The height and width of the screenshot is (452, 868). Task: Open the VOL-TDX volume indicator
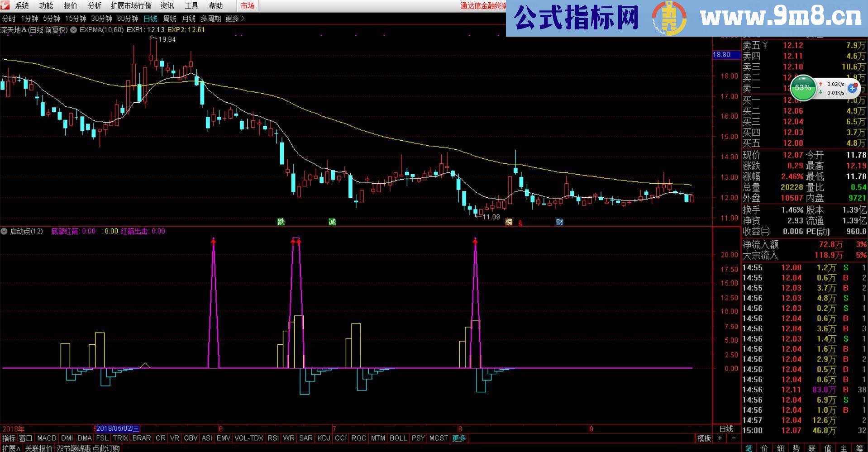point(248,438)
